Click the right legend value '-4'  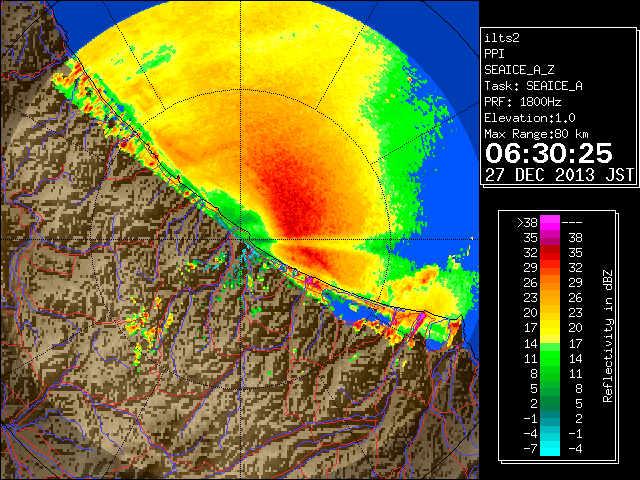tap(575, 449)
